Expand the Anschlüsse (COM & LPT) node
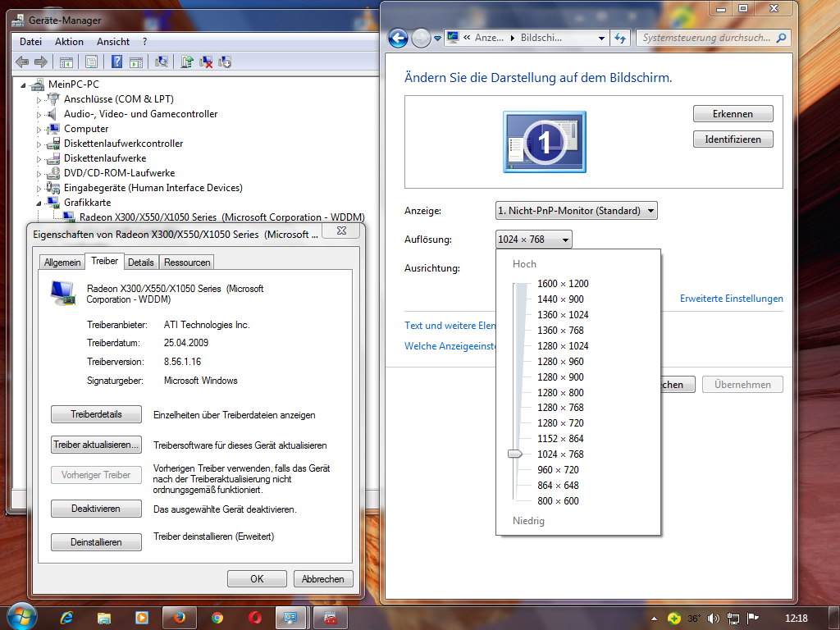 (39, 100)
